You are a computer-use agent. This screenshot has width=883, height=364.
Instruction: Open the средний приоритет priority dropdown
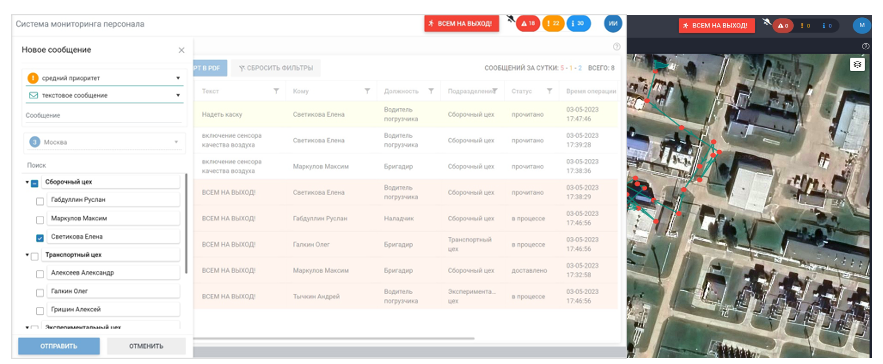104,78
